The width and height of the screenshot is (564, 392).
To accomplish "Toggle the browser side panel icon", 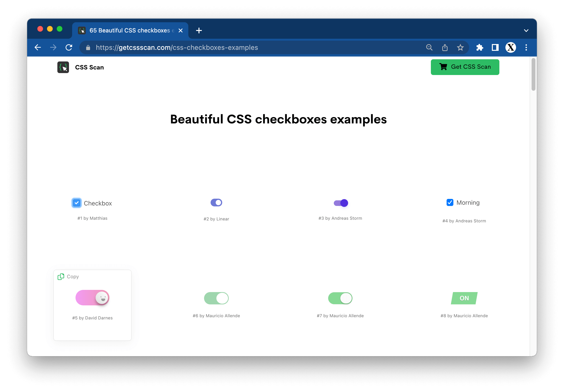I will [495, 47].
